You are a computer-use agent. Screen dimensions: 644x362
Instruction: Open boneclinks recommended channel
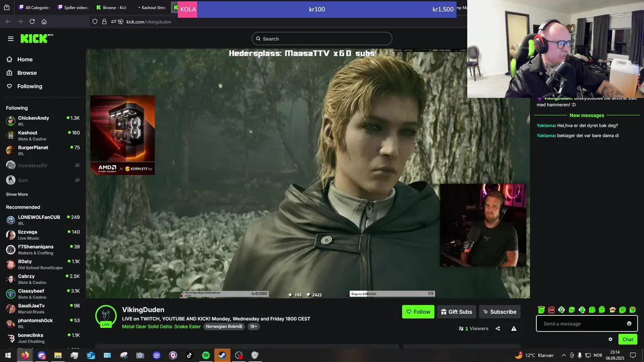[x=43, y=338]
